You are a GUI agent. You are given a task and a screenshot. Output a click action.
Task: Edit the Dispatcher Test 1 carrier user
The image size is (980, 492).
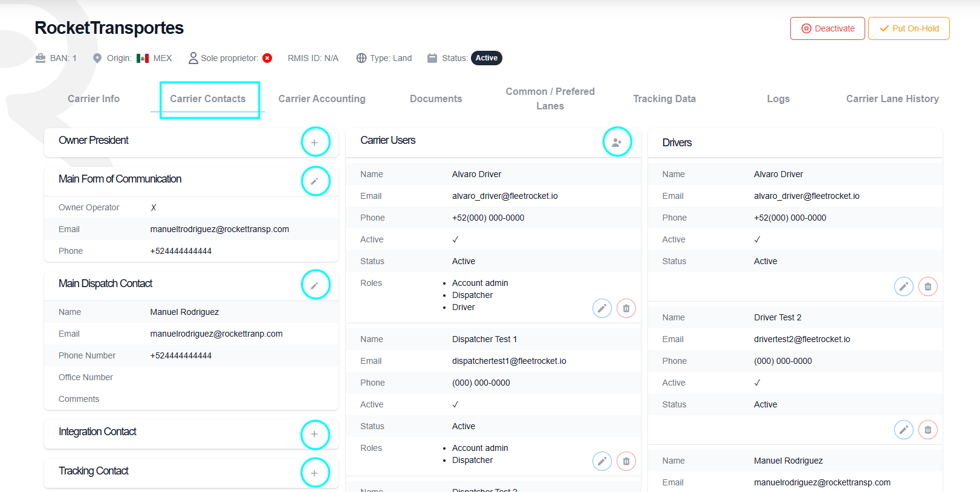coord(602,461)
